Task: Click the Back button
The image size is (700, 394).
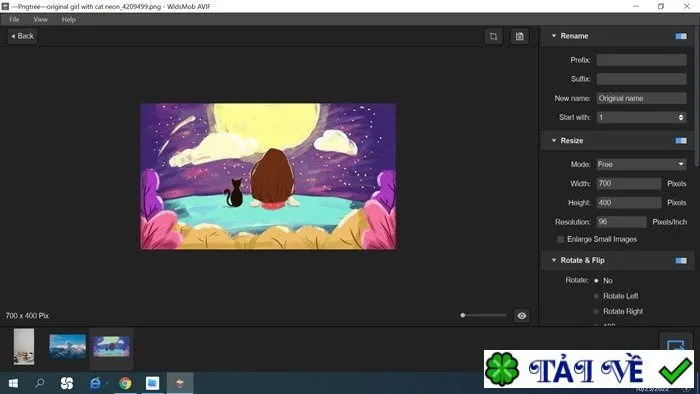Action: click(22, 36)
